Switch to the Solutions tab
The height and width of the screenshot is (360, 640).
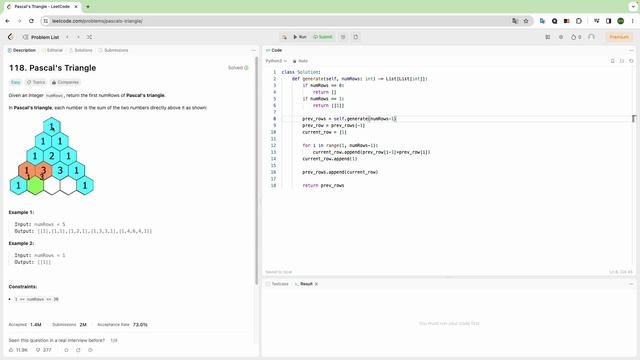click(80, 50)
